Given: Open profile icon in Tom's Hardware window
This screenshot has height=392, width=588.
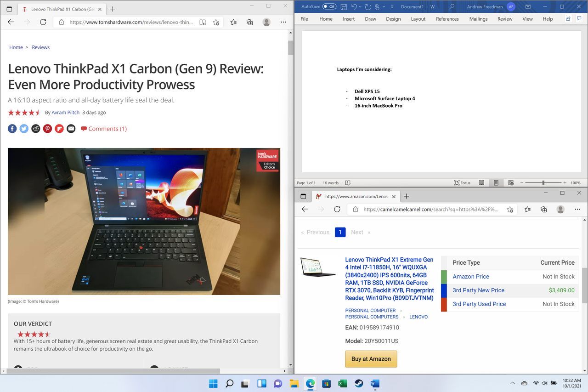Looking at the screenshot, I should click(x=266, y=22).
